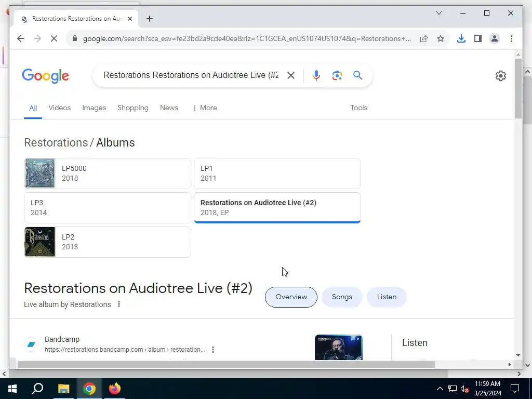This screenshot has width=532, height=399.
Task: Click the forward navigation arrow
Action: (37, 38)
